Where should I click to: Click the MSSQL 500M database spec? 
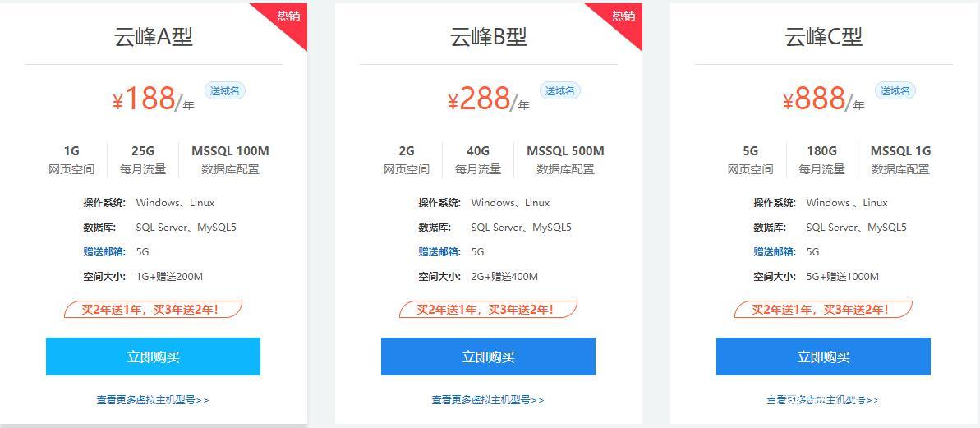(x=565, y=151)
